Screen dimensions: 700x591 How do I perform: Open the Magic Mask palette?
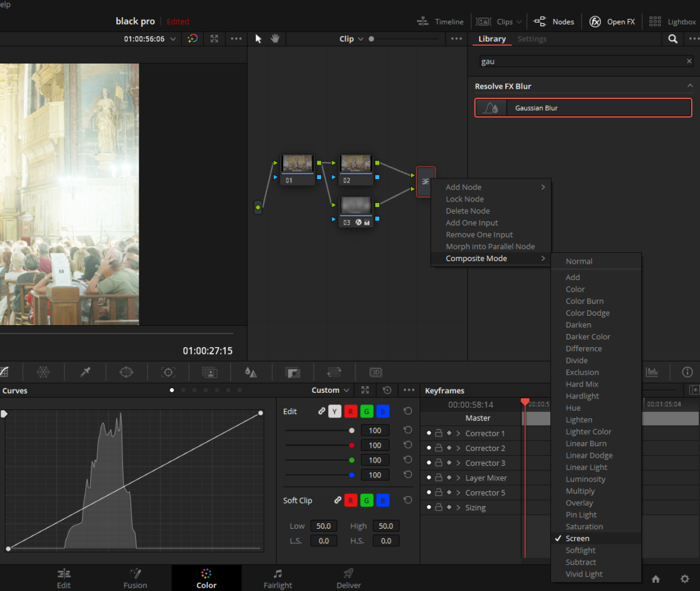(209, 372)
